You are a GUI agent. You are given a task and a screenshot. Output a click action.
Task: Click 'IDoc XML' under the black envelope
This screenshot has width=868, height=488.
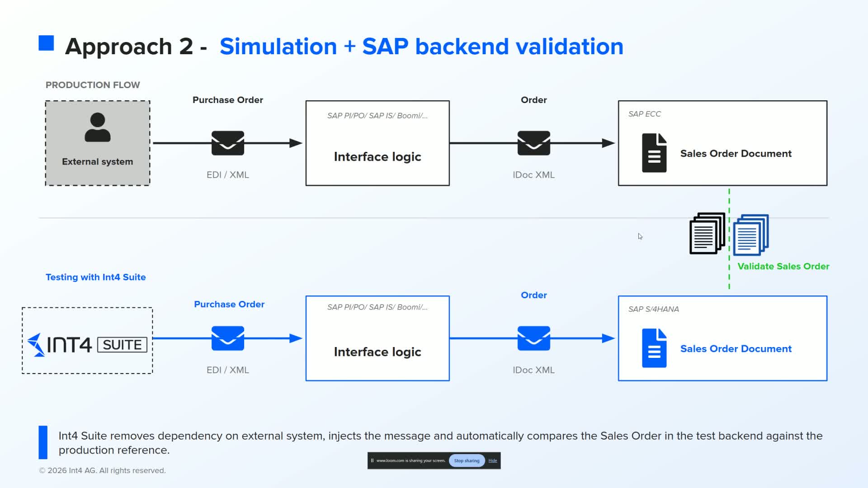533,175
